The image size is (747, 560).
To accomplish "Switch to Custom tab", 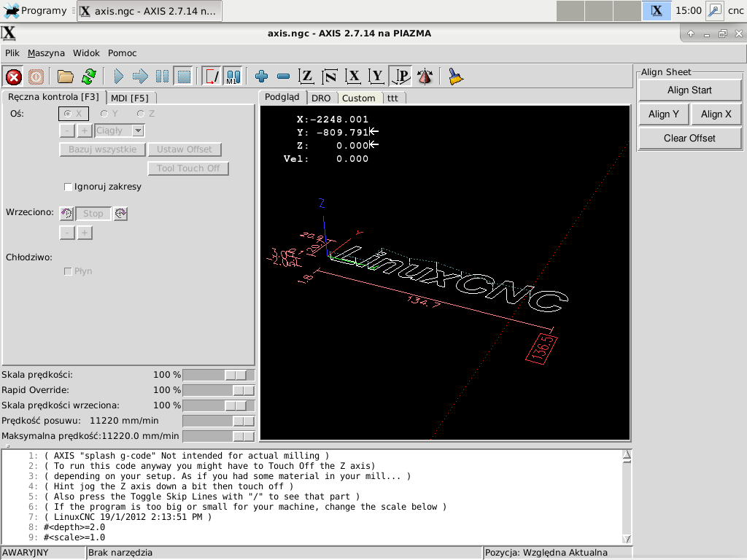I will point(359,98).
